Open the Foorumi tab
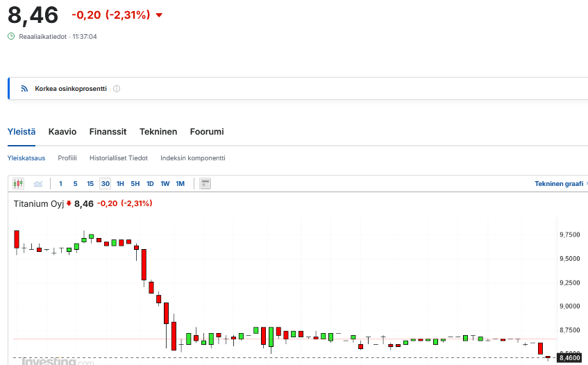The height and width of the screenshot is (365, 588). click(207, 132)
